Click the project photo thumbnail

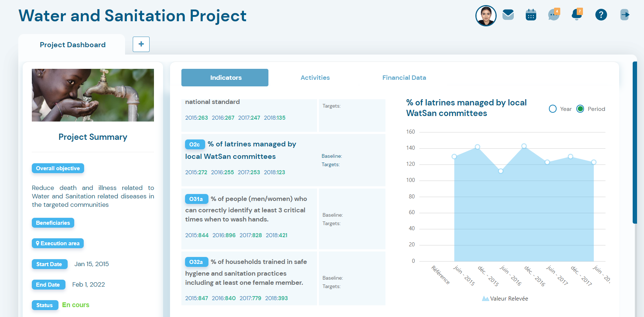tap(93, 95)
